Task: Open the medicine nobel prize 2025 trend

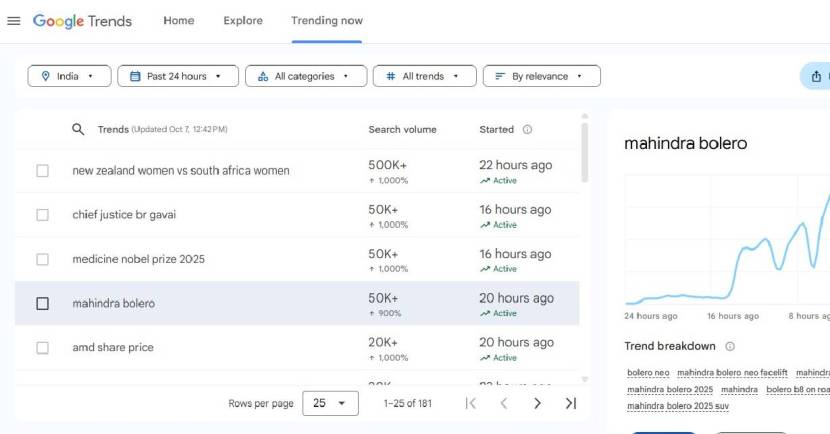Action: click(x=138, y=259)
